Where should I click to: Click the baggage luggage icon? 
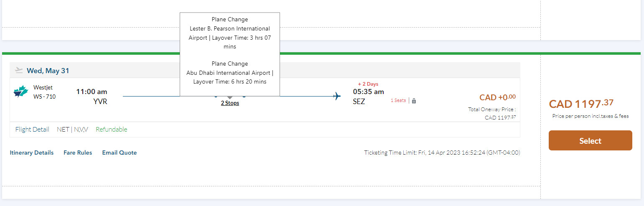tap(414, 101)
